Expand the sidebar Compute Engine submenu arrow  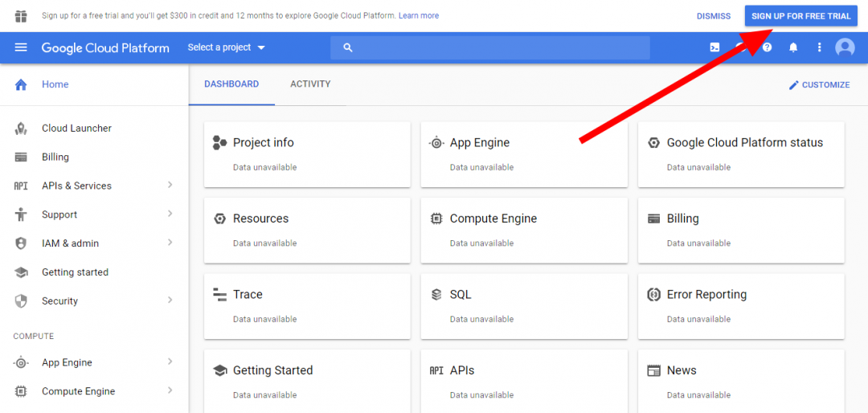(x=170, y=391)
